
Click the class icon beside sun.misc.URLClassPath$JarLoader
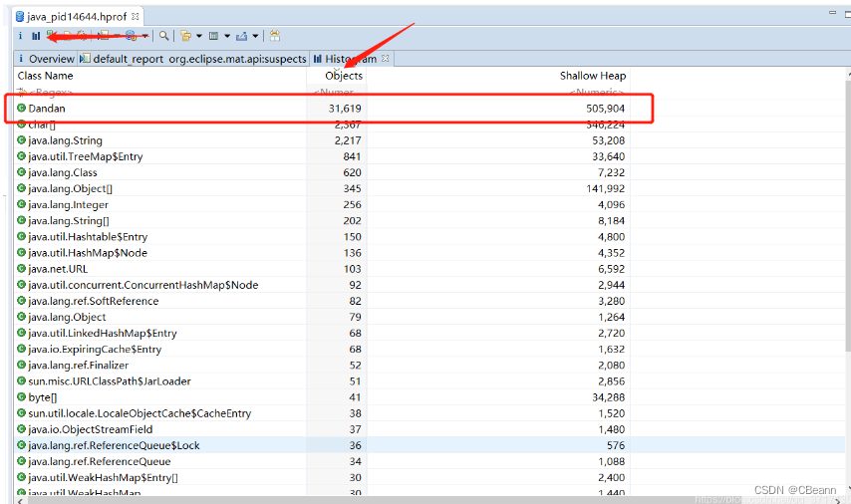click(x=21, y=380)
